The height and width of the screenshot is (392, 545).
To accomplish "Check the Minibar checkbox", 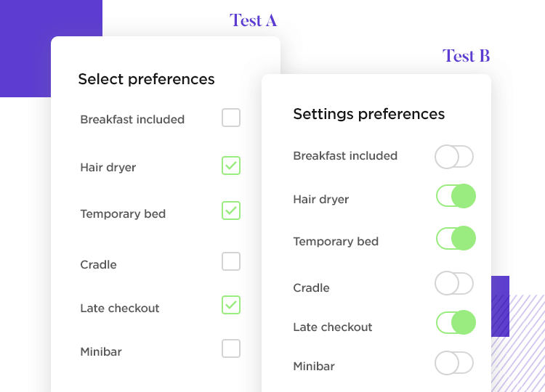I will [x=231, y=348].
